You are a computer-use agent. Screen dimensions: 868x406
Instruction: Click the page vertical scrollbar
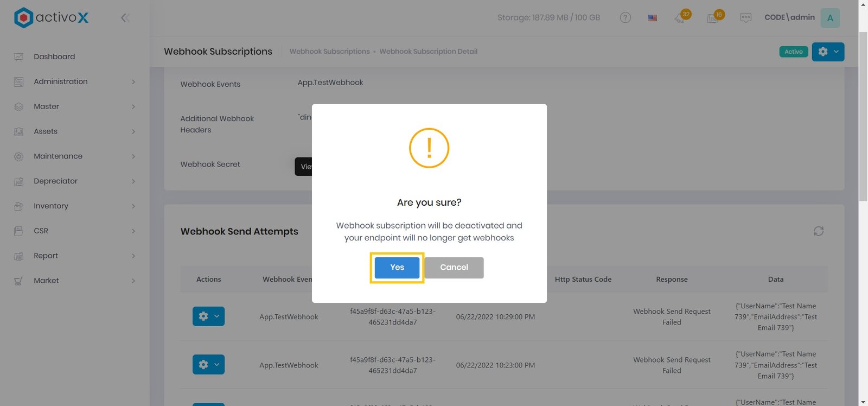(x=863, y=117)
